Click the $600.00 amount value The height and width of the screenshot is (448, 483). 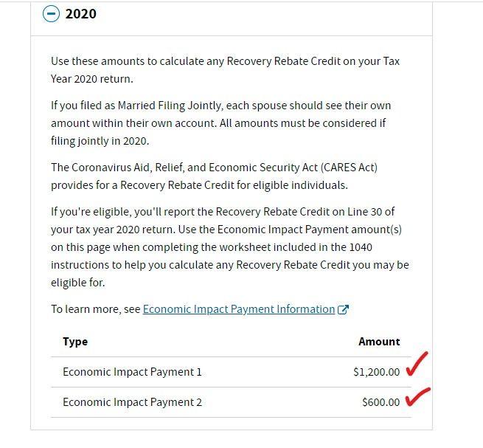tap(381, 402)
